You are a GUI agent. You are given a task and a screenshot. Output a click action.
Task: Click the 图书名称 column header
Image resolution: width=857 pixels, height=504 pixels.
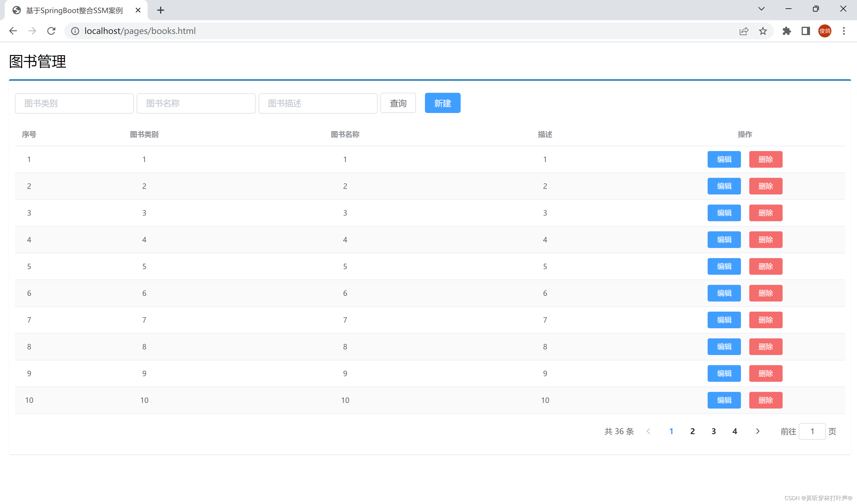[x=345, y=135]
